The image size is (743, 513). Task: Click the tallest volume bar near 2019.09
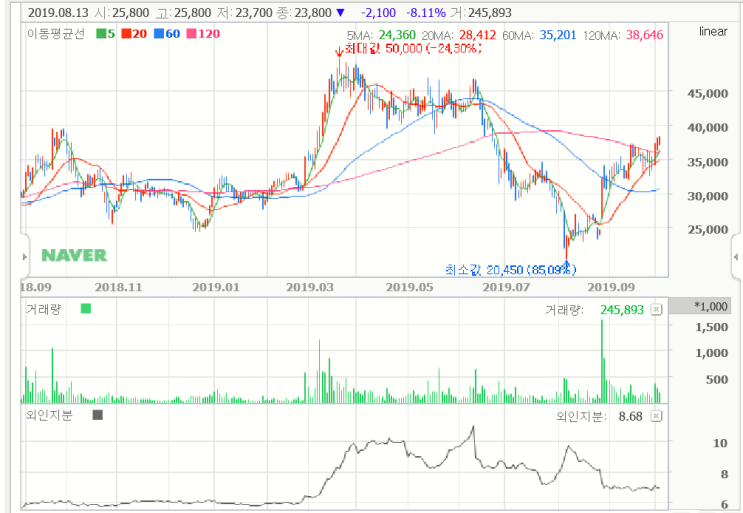point(602,361)
